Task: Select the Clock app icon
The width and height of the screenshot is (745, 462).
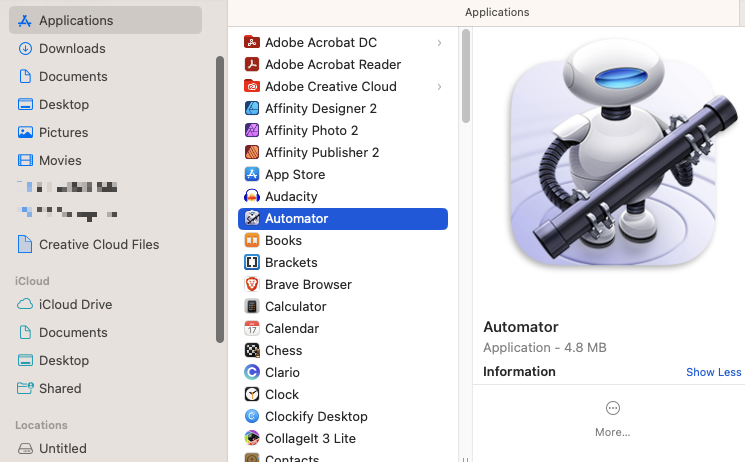Action: 252,395
